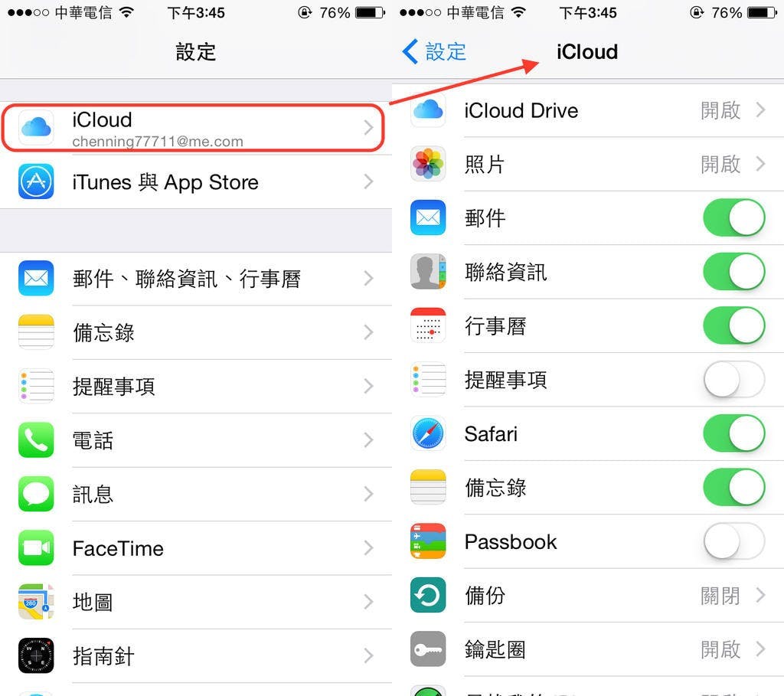Tap the FaceTime camera icon

(36, 547)
